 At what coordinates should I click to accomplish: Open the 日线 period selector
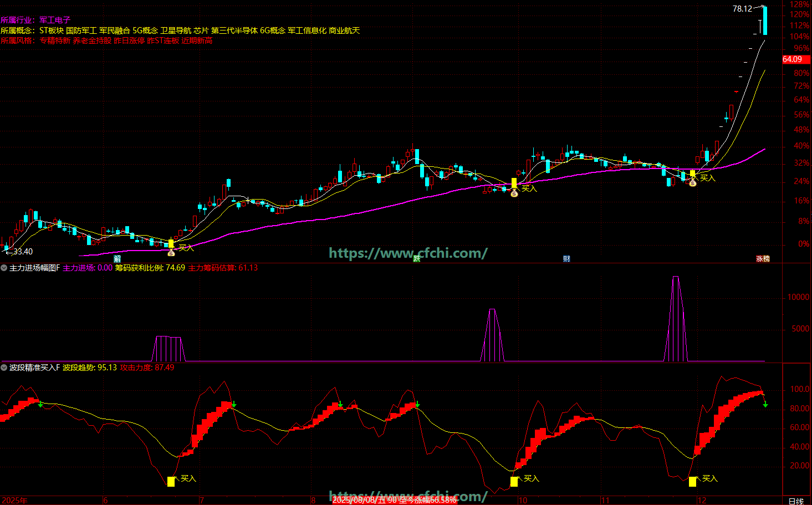tap(796, 501)
